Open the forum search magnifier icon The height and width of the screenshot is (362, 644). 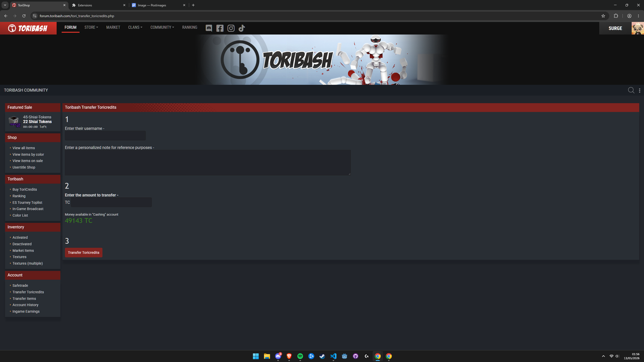click(631, 90)
